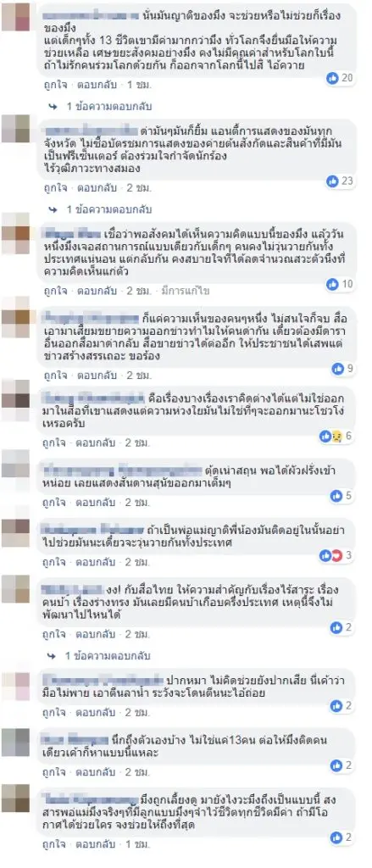Open first commenter's profile picture
372x868 pixels.
tap(15, 17)
